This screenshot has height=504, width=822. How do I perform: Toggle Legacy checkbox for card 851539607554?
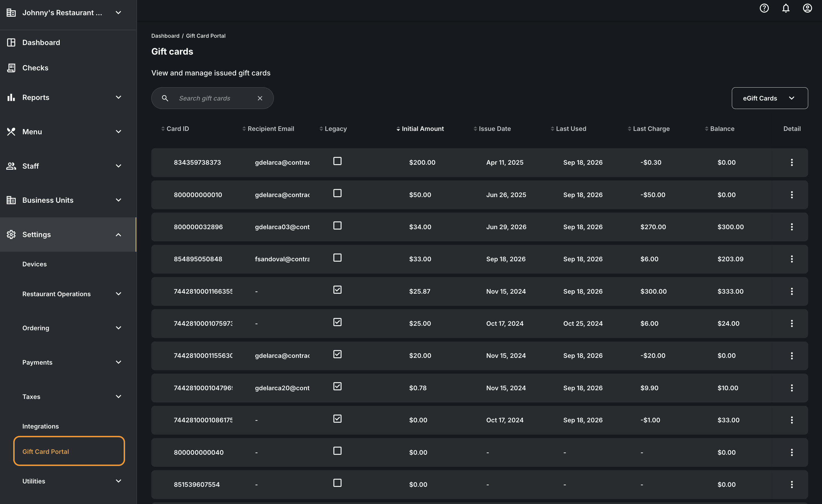tap(337, 483)
